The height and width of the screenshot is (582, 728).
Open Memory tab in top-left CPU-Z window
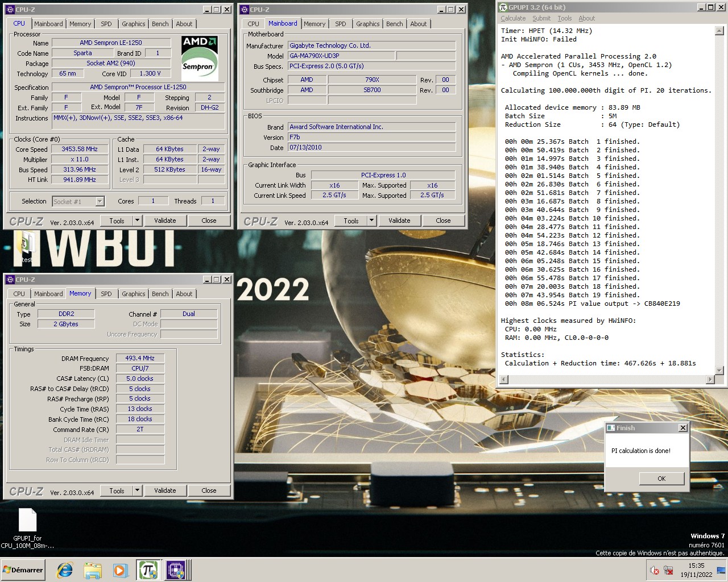[80, 24]
